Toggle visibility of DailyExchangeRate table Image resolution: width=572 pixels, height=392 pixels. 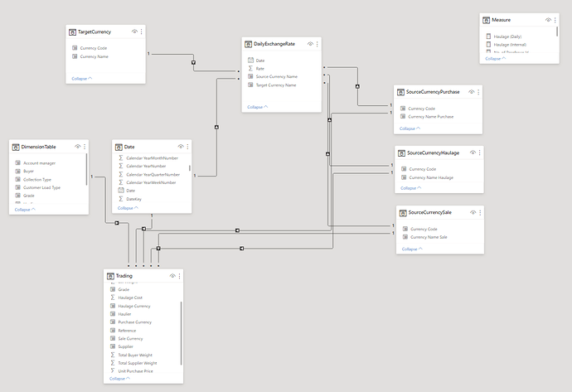pyautogui.click(x=310, y=44)
